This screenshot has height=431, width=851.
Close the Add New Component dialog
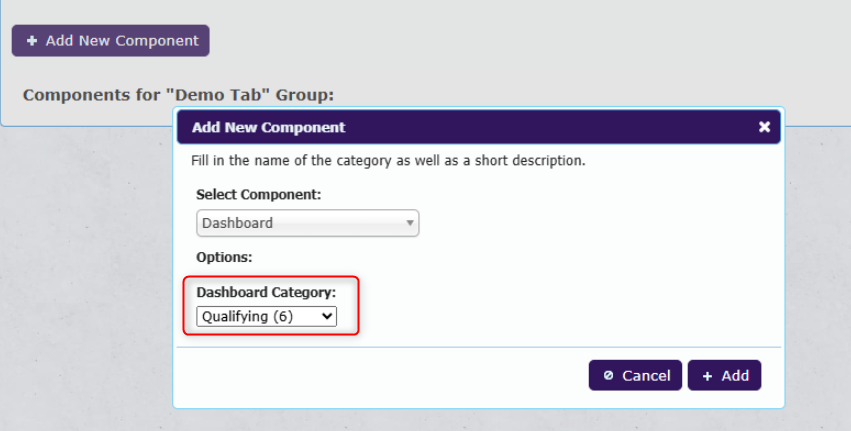click(x=764, y=127)
